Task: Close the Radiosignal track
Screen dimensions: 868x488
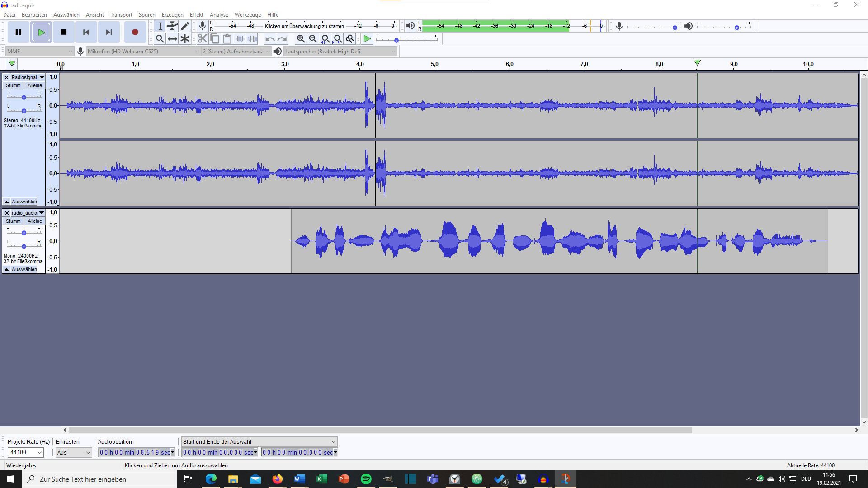Action: (7, 77)
